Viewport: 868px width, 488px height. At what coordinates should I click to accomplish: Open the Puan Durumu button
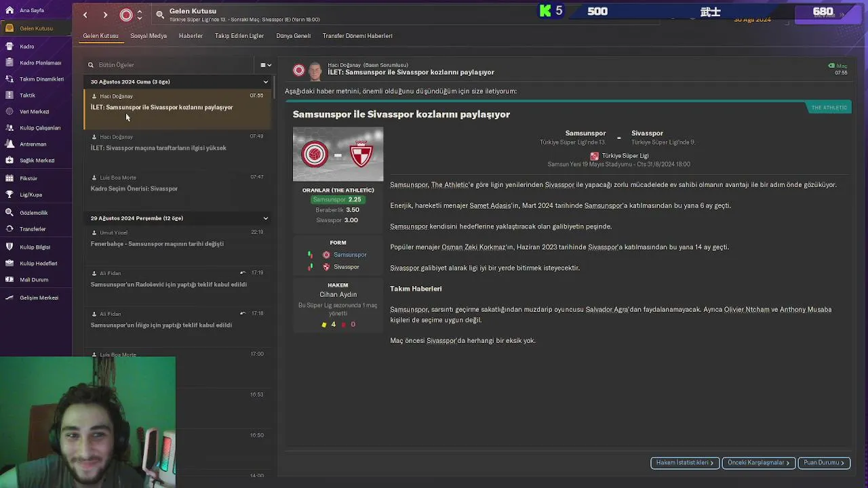pos(824,463)
